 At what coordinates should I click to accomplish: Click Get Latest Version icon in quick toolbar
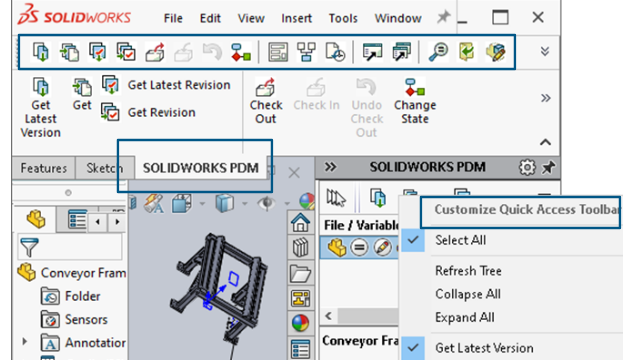click(41, 52)
